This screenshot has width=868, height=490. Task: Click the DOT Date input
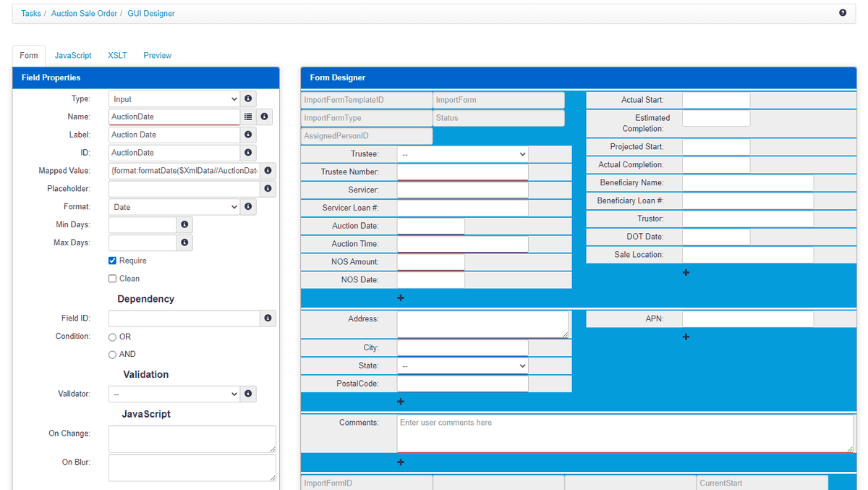716,237
